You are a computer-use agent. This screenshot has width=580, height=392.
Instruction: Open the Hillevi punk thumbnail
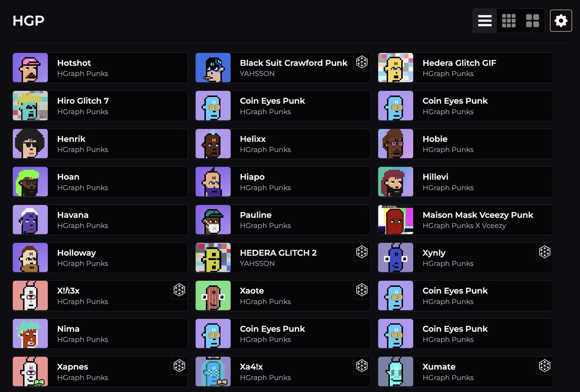[x=396, y=182]
